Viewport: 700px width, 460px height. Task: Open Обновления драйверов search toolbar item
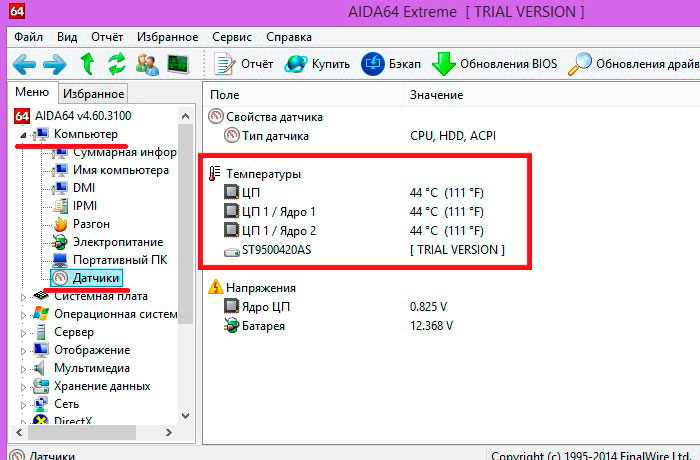click(633, 64)
